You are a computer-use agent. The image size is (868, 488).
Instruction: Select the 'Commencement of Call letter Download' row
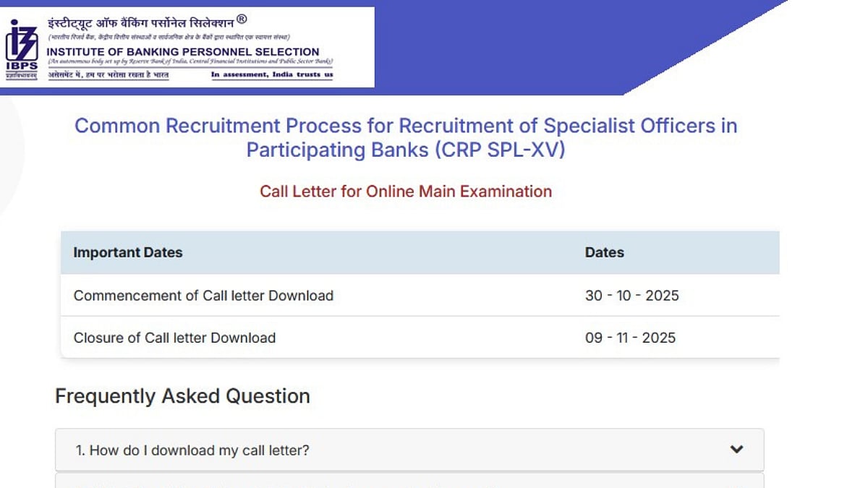[203, 296]
